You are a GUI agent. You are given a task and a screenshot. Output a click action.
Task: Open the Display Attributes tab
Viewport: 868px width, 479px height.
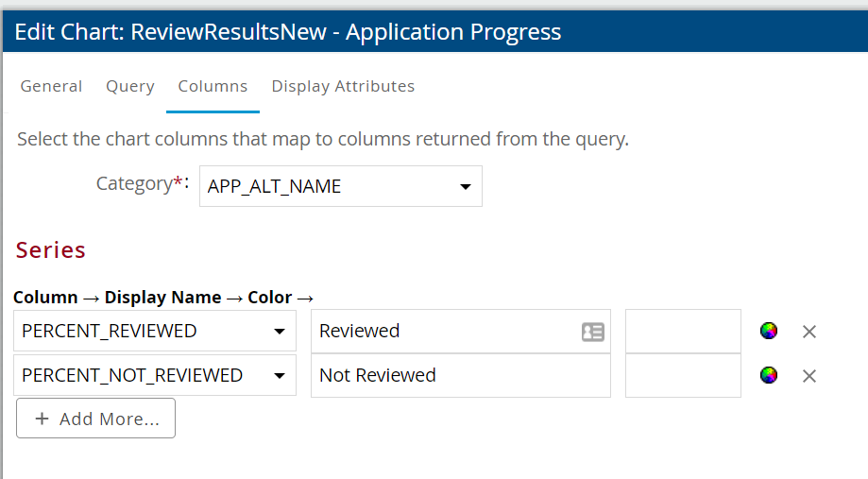coord(343,86)
